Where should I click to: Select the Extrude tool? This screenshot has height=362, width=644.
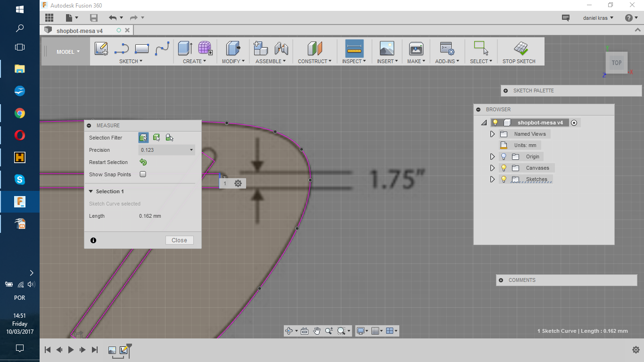[x=185, y=49]
